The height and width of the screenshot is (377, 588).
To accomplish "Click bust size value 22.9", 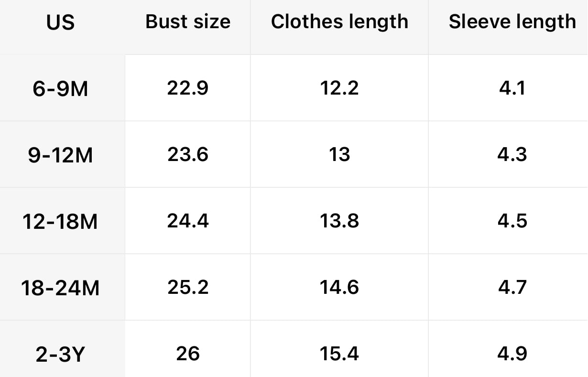I will (188, 88).
